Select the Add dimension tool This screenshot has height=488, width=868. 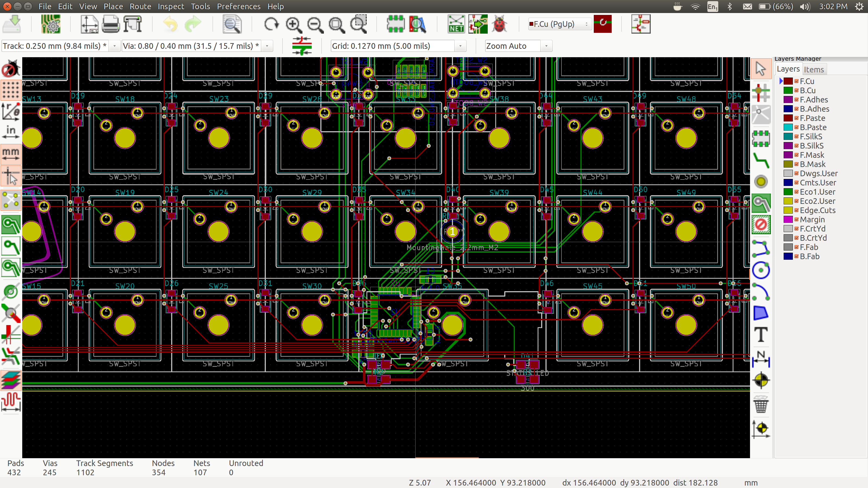(x=761, y=359)
